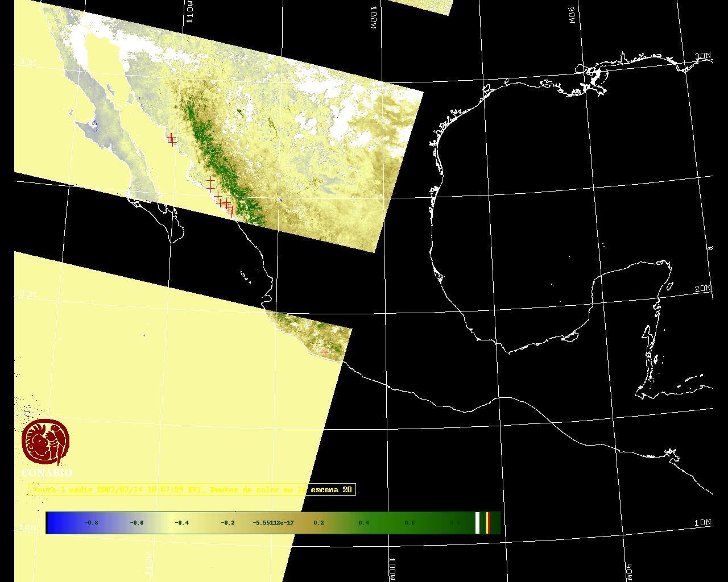
Task: Click the 90W longitude label at the top
Action: pos(572,15)
